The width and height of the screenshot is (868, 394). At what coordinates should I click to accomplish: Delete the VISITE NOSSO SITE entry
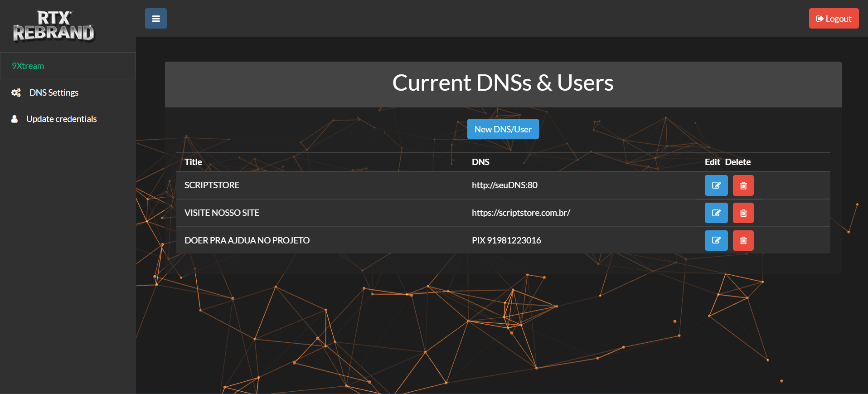point(743,213)
